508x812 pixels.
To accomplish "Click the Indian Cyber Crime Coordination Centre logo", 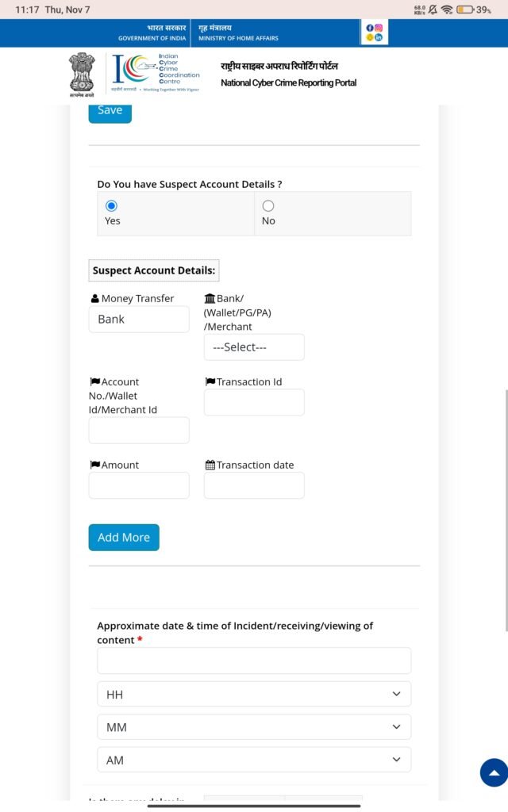I will (156, 73).
